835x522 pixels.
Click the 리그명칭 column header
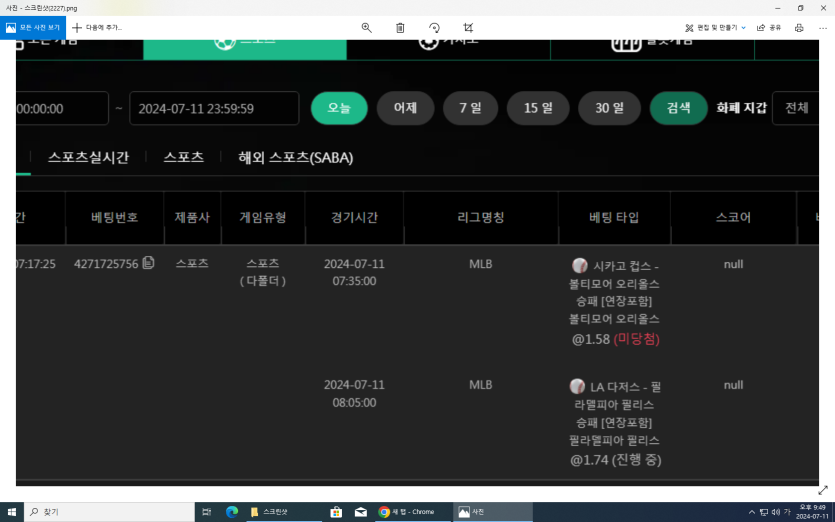click(x=480, y=217)
